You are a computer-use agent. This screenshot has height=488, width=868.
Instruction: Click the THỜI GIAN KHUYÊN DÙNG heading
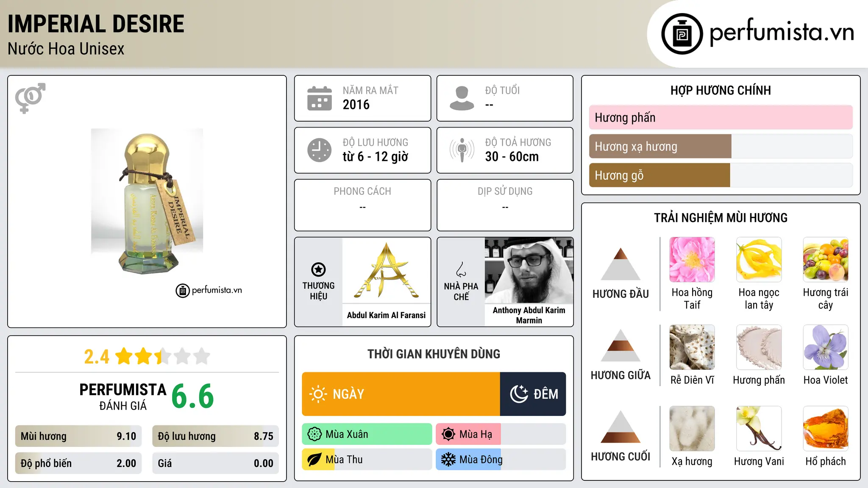click(434, 354)
